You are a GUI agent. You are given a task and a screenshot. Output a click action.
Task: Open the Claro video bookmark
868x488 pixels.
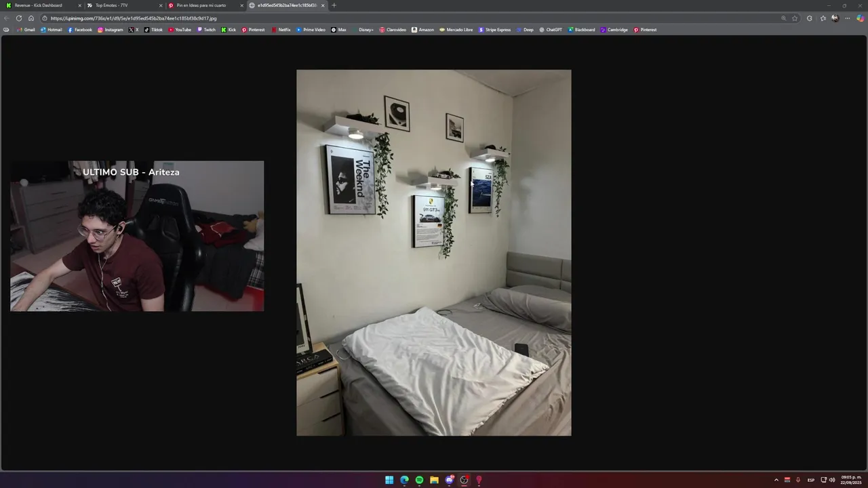393,30
